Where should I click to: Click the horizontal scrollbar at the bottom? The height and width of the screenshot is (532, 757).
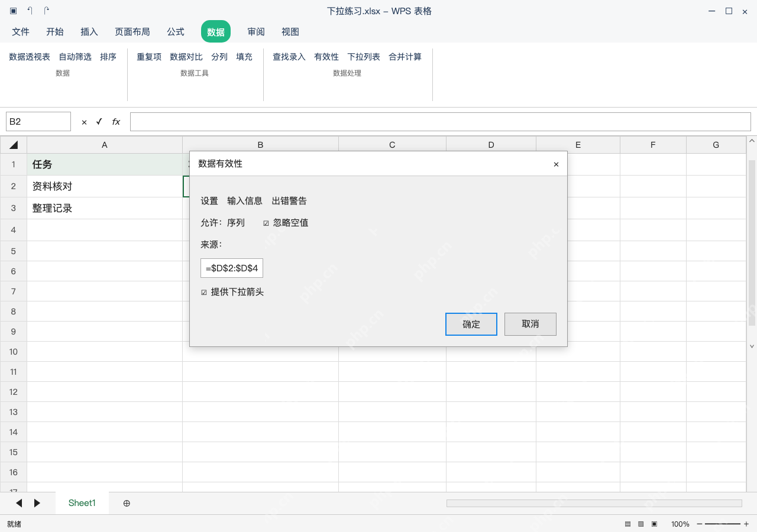[x=594, y=503]
